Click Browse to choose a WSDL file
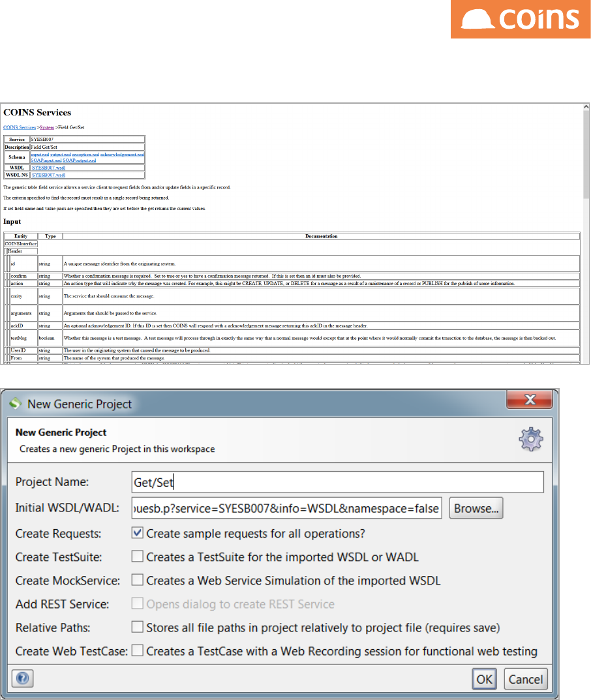This screenshot has width=591, height=700. (x=476, y=508)
